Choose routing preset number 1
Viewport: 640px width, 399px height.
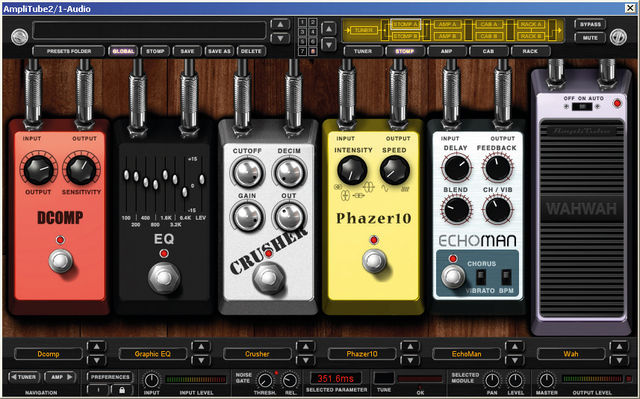302,22
